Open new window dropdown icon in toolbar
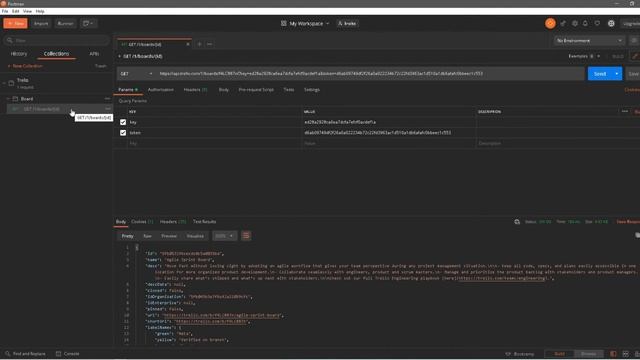640x360 pixels. tap(88, 24)
